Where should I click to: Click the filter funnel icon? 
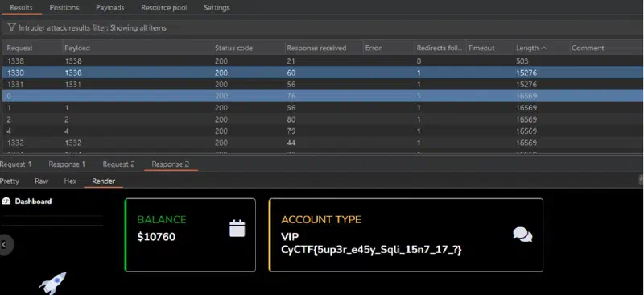11,27
